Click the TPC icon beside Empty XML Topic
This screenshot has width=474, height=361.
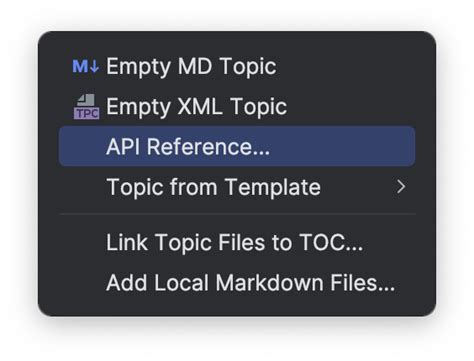[x=86, y=107]
